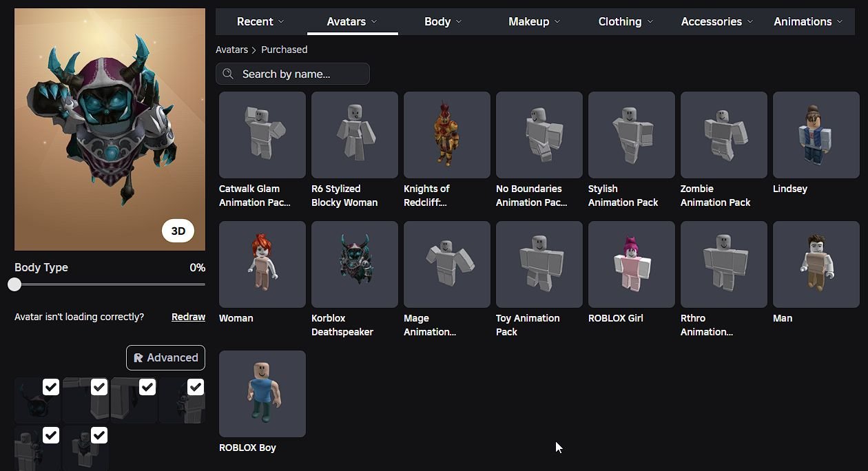The width and height of the screenshot is (868, 471).
Task: Expand the Clothing dropdown tab
Action: pos(626,21)
